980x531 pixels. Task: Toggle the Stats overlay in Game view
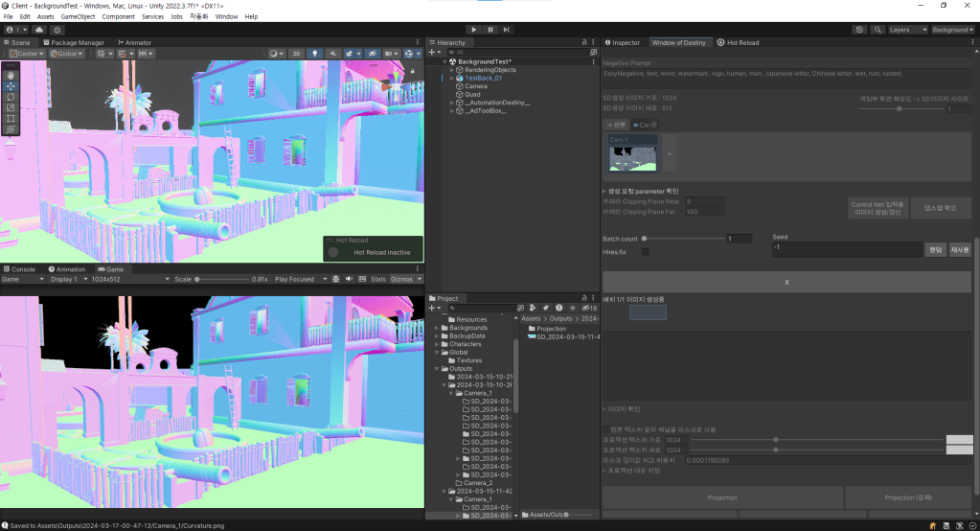pyautogui.click(x=378, y=279)
